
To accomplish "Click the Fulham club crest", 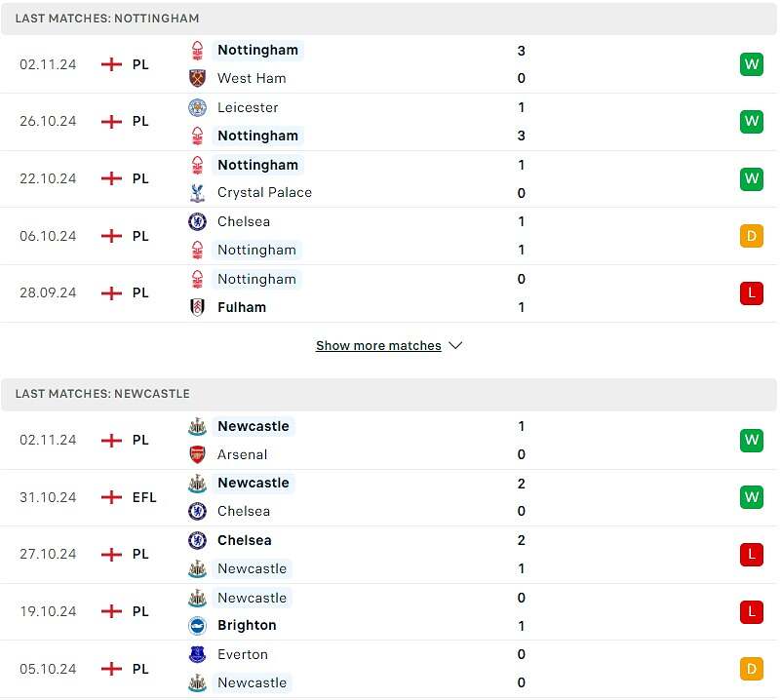I will pyautogui.click(x=198, y=307).
